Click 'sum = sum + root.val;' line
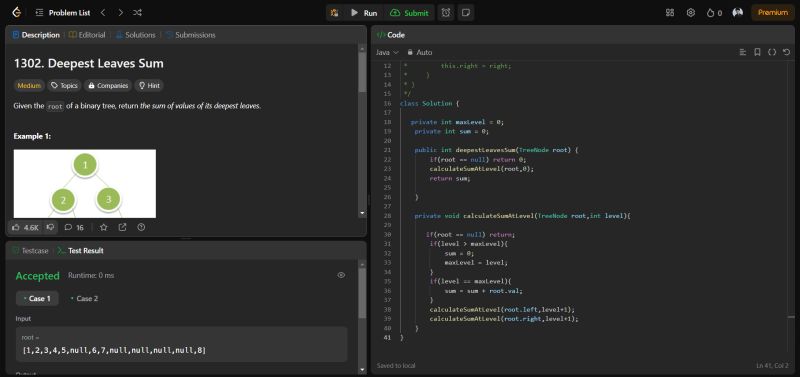This screenshot has width=800, height=377. (x=483, y=291)
